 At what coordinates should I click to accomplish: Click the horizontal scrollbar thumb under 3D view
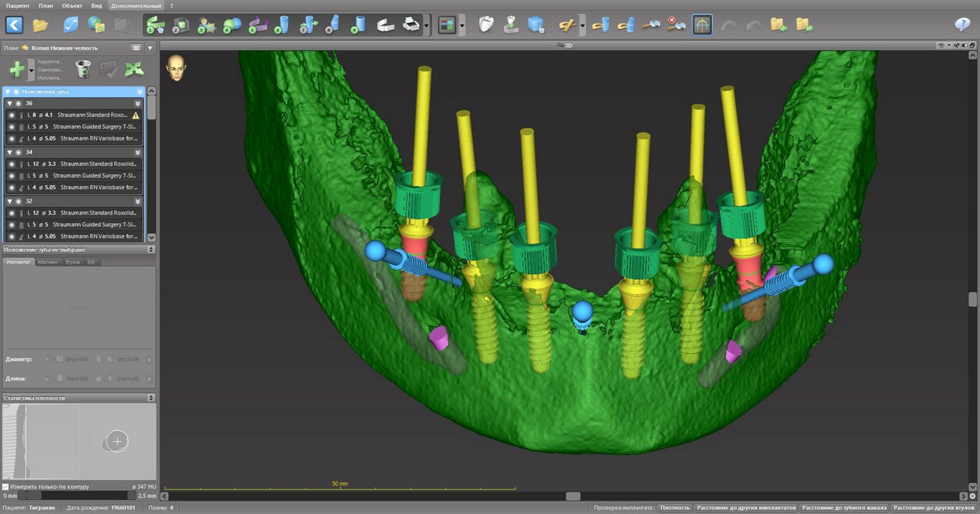click(572, 496)
